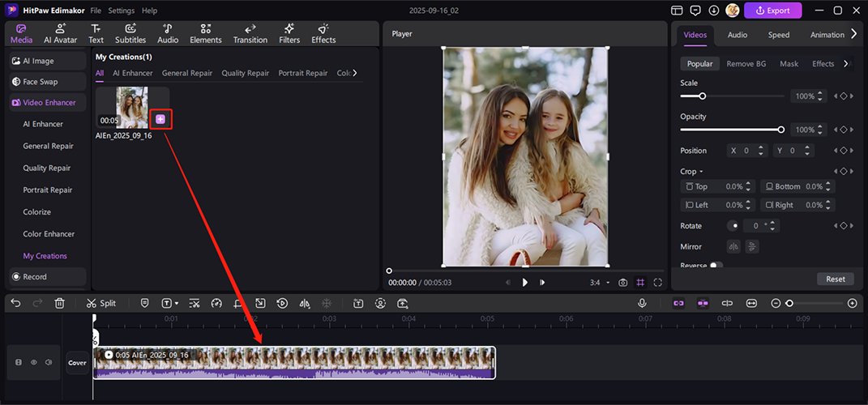
Task: Click the Opacity slider handle
Action: [x=781, y=130]
